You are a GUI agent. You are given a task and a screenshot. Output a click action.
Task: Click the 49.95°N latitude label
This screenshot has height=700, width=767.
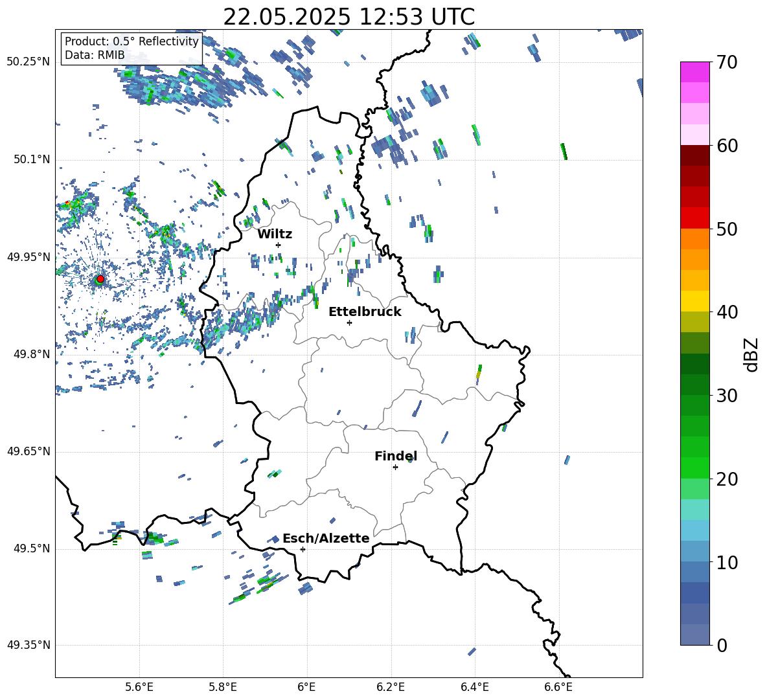point(29,256)
